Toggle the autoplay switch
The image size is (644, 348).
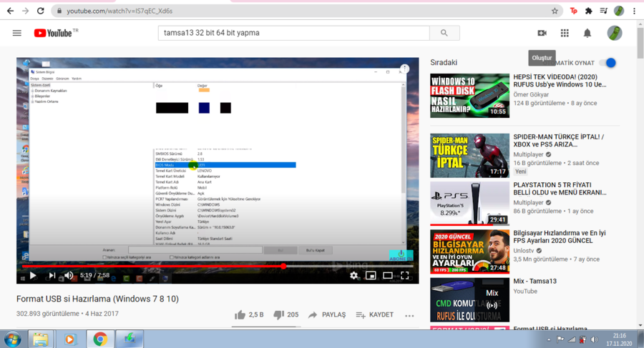point(608,63)
